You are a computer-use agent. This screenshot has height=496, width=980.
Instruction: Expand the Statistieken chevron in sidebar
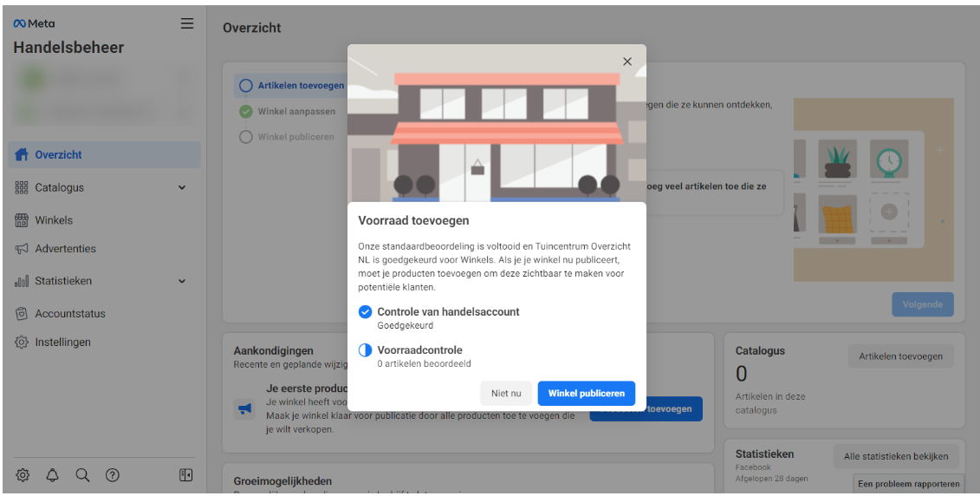point(182,281)
